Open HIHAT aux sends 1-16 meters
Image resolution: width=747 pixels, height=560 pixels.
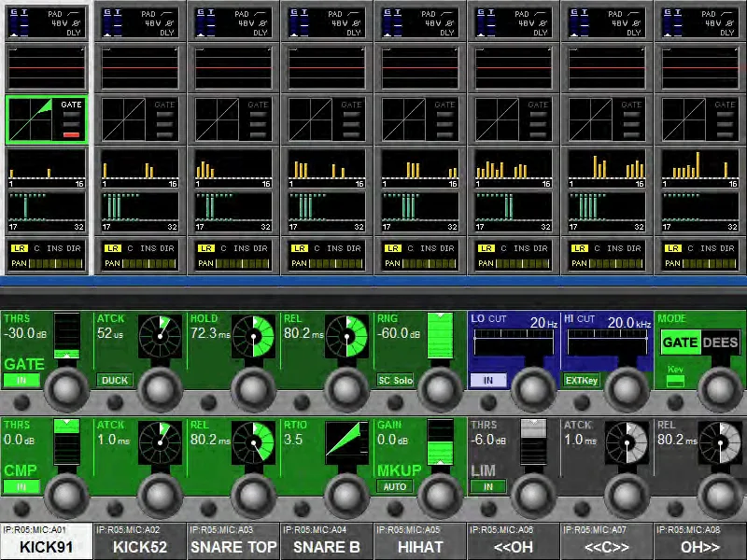pos(419,169)
